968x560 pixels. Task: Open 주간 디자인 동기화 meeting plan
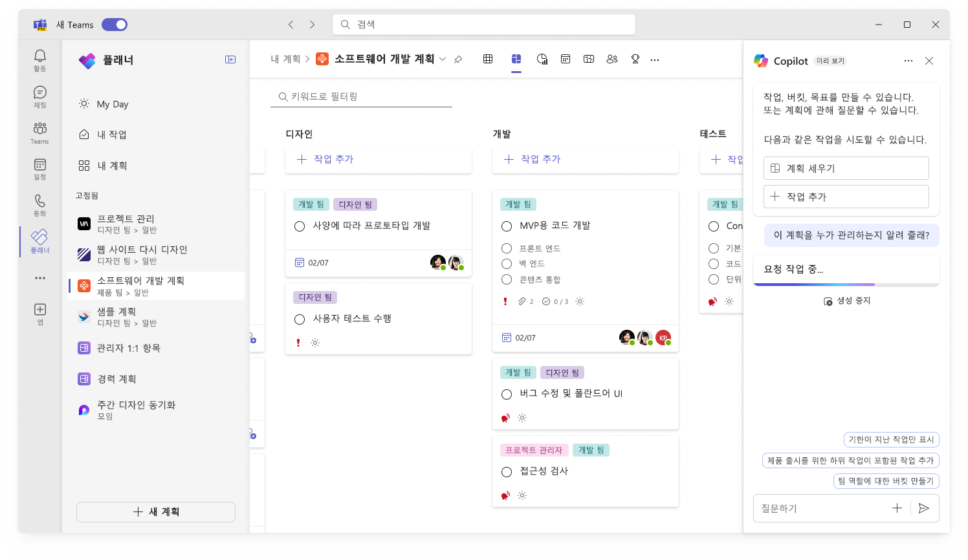pos(155,410)
